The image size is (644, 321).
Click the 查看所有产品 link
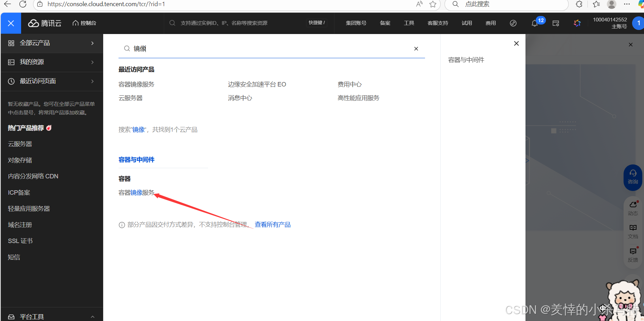tap(273, 225)
